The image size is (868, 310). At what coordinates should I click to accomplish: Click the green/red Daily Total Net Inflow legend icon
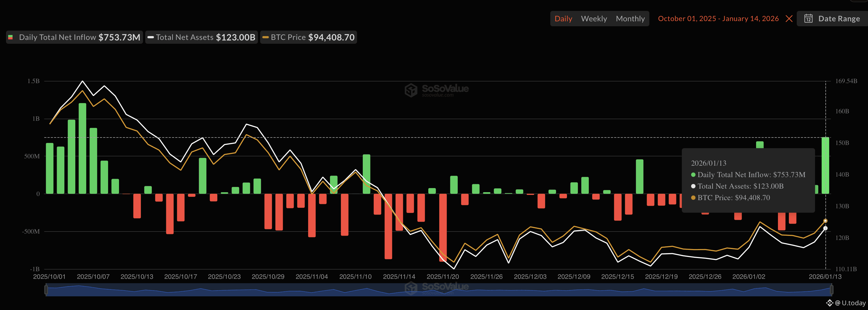click(x=10, y=37)
